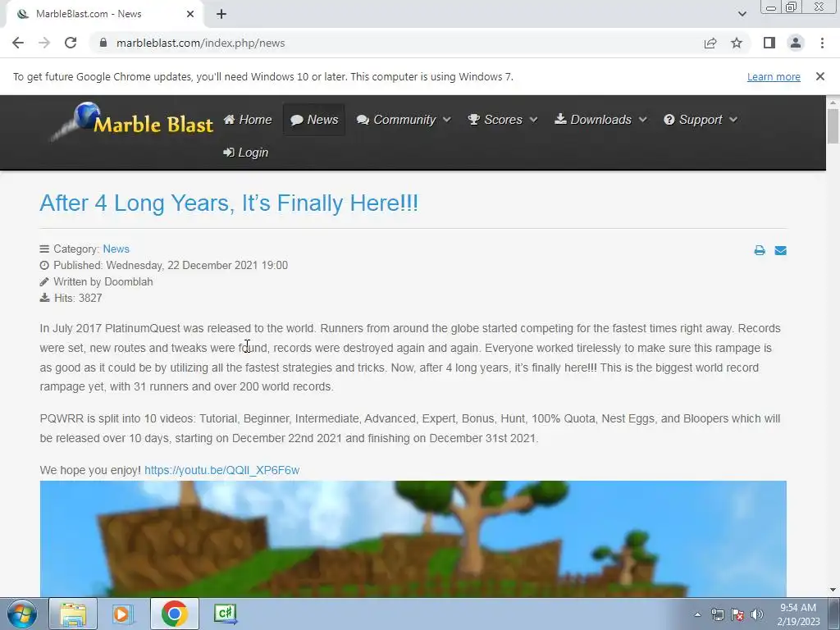
Task: Click the volume speaker tray icon
Action: tap(757, 614)
